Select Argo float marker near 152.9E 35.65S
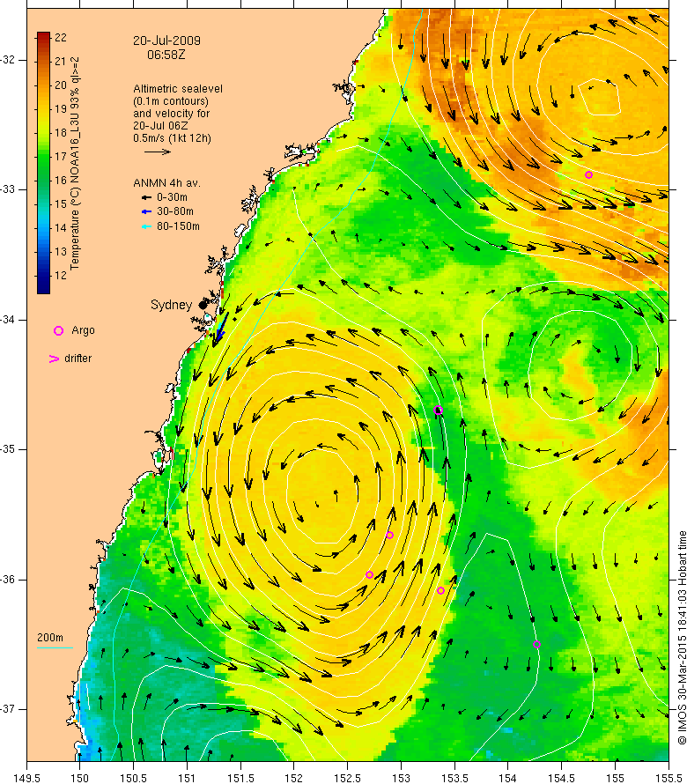Image resolution: width=687 pixels, height=784 pixels. pos(389,535)
